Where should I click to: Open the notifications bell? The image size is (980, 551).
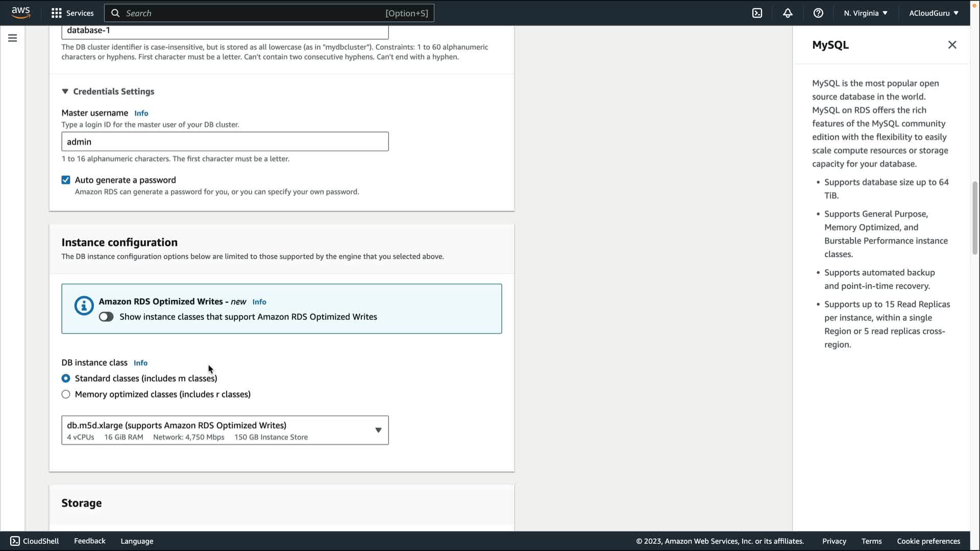[788, 13]
